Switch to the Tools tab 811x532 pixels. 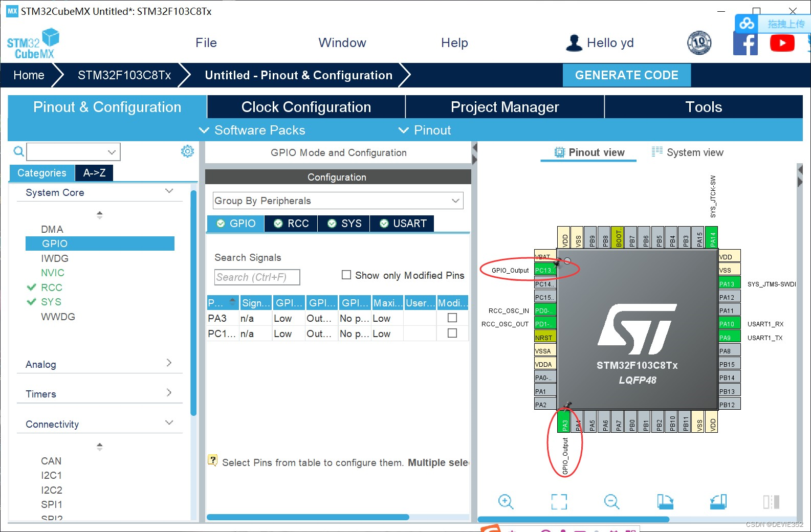(704, 107)
